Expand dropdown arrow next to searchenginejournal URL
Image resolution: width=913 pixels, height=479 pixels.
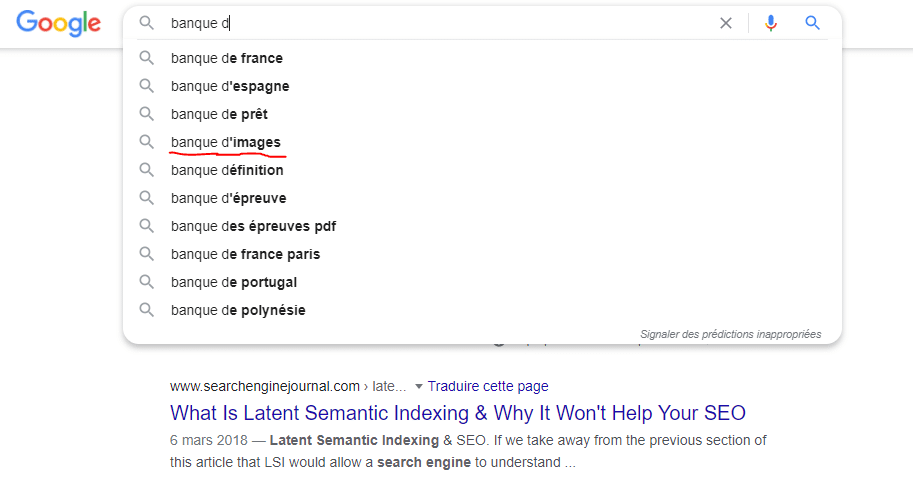[418, 386]
